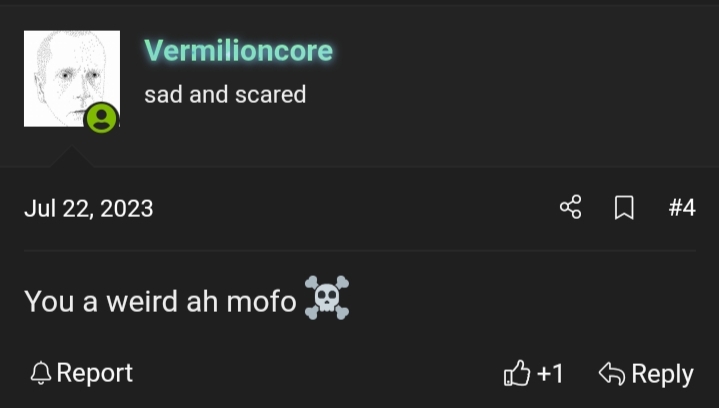Screen dimensions: 719x408
Task: Open the #4 post number link
Action: click(x=682, y=208)
